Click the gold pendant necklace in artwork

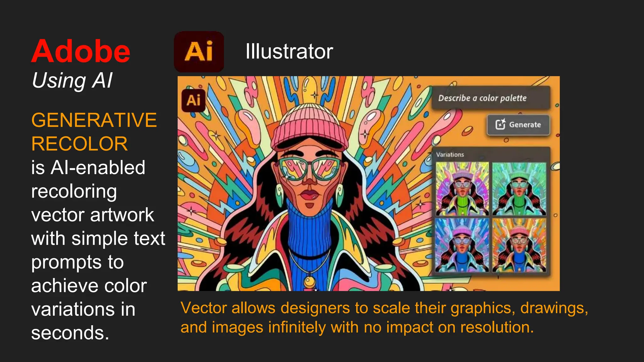tap(310, 281)
